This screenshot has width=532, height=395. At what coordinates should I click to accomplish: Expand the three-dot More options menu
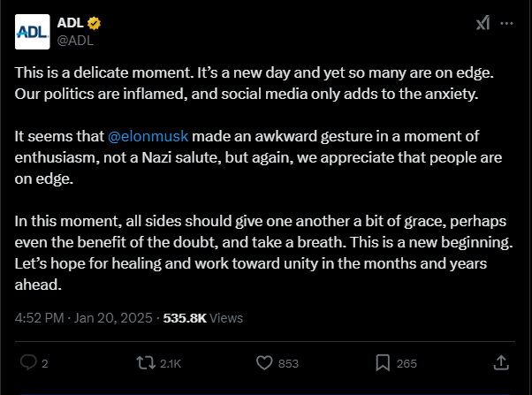click(507, 25)
